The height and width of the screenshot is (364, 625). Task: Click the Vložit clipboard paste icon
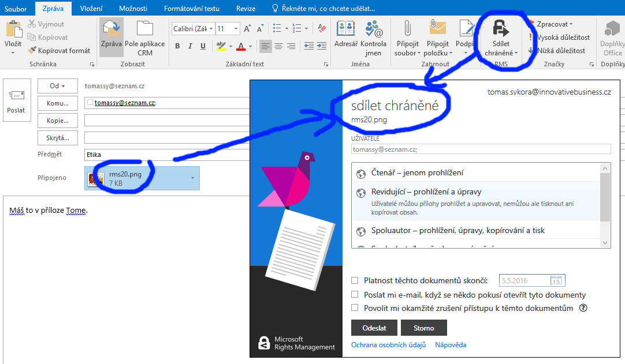[13, 30]
